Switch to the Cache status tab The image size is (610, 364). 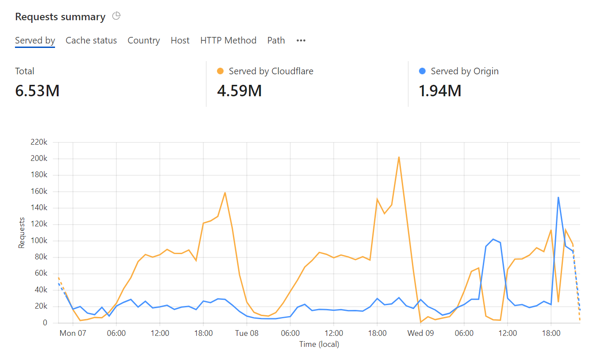pyautogui.click(x=91, y=40)
